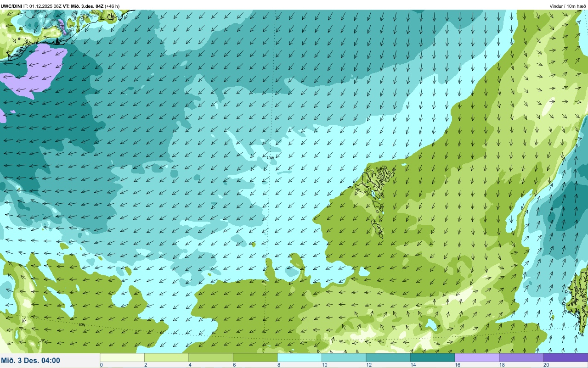Click the legend value '6'

tap(233, 365)
